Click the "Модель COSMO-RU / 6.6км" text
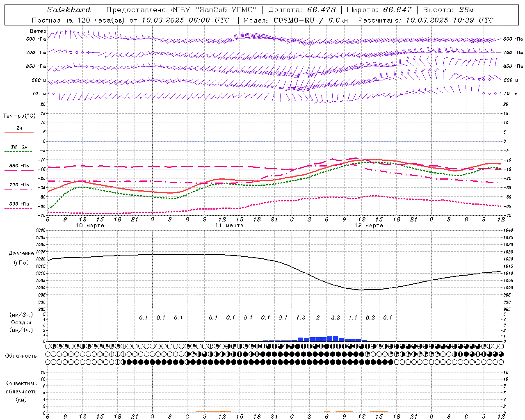 [295, 20]
